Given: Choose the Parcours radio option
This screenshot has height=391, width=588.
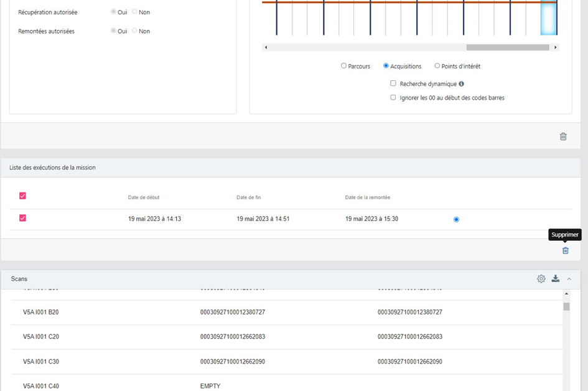Looking at the screenshot, I should click(343, 65).
